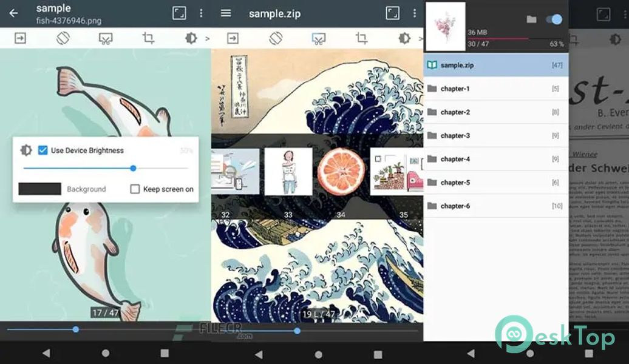629x364 pixels.
Task: Open chapter-6 folder
Action: 496,206
